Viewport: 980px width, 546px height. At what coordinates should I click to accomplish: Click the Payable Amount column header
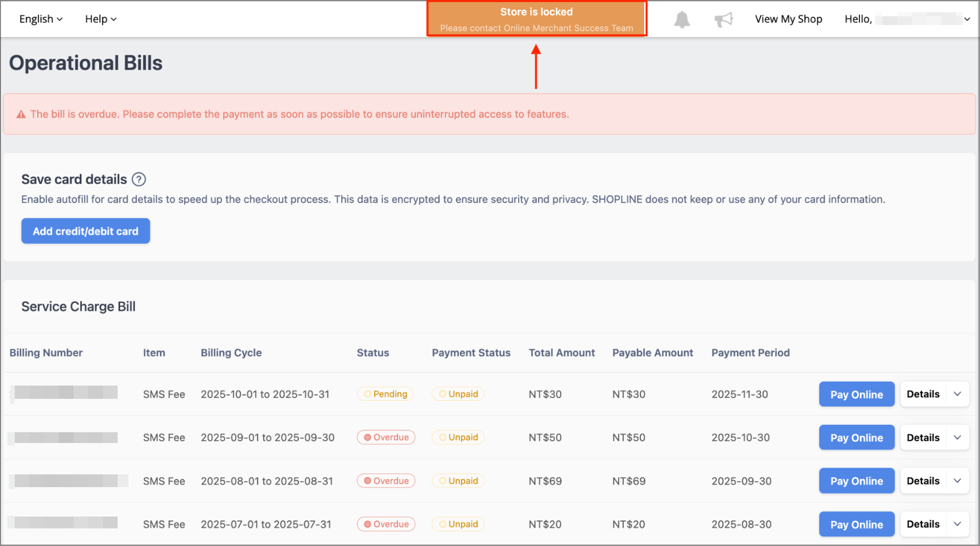(x=653, y=353)
